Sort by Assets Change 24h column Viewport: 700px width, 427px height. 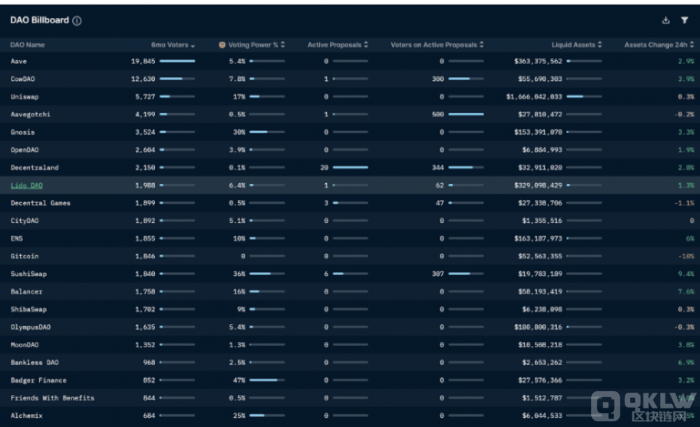pyautogui.click(x=659, y=45)
